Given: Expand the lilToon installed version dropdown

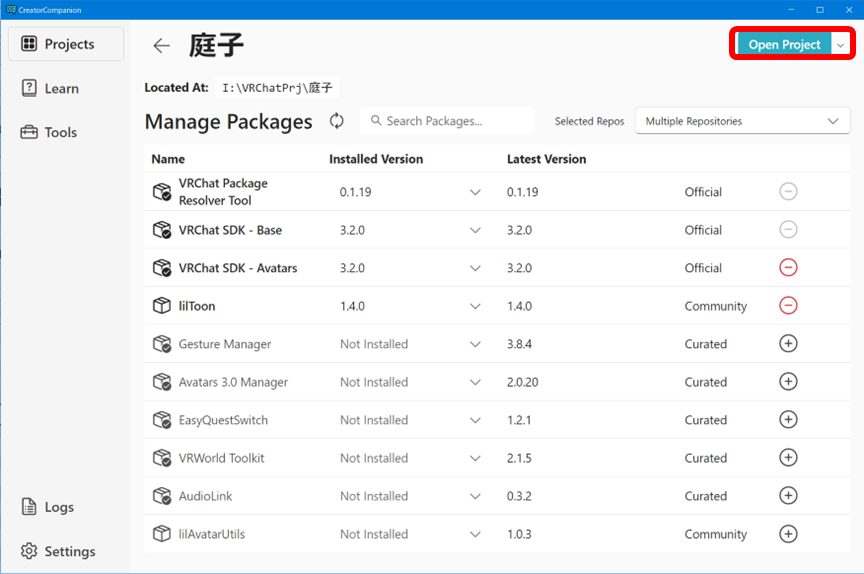Looking at the screenshot, I should click(x=476, y=306).
